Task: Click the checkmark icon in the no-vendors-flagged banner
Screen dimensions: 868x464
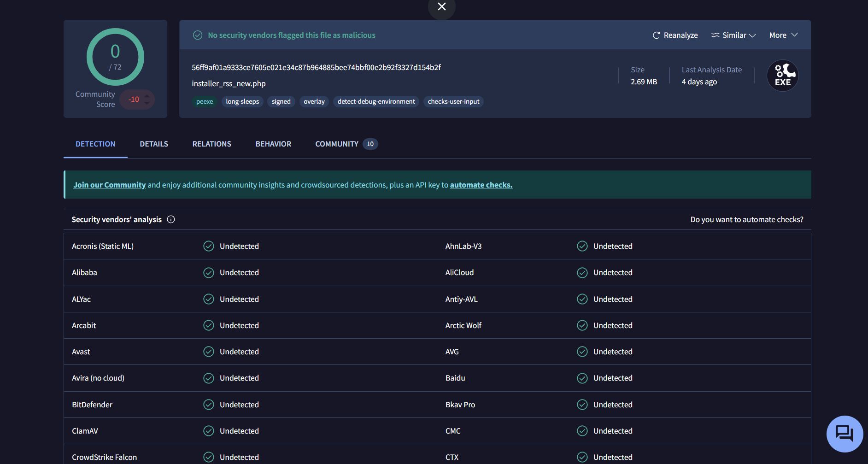Action: point(198,35)
